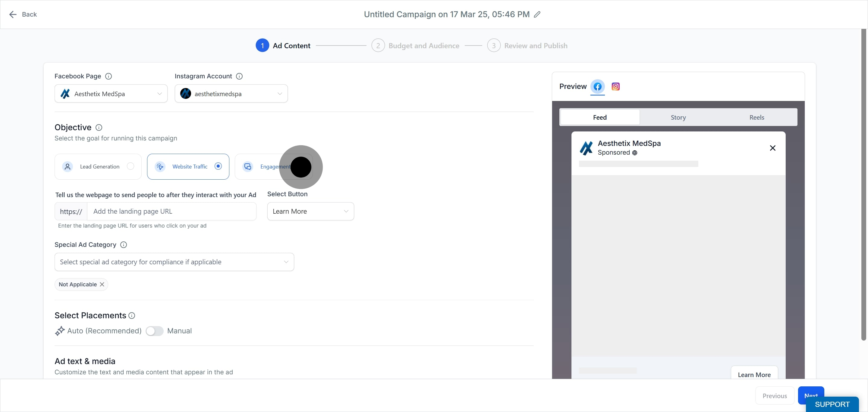Click the Auto placement sparkle icon
Screen dimensions: 868x412
click(60, 331)
